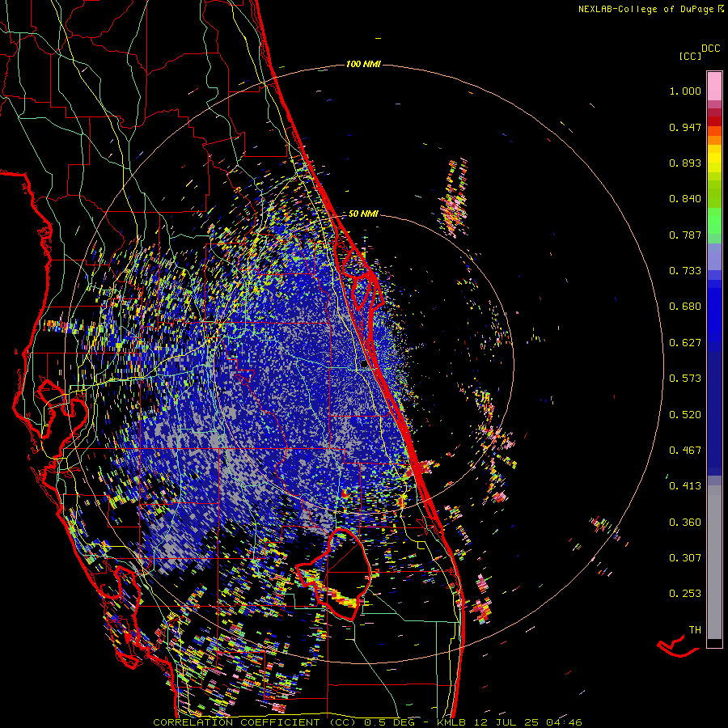Click the 0.573 scale value
The height and width of the screenshot is (728, 728).
(x=685, y=379)
